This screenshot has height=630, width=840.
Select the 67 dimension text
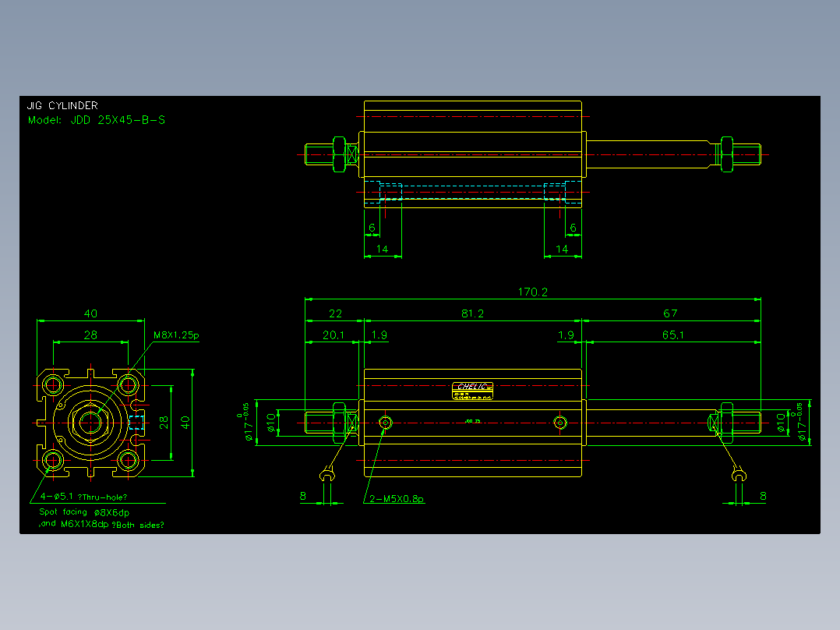coord(670,313)
